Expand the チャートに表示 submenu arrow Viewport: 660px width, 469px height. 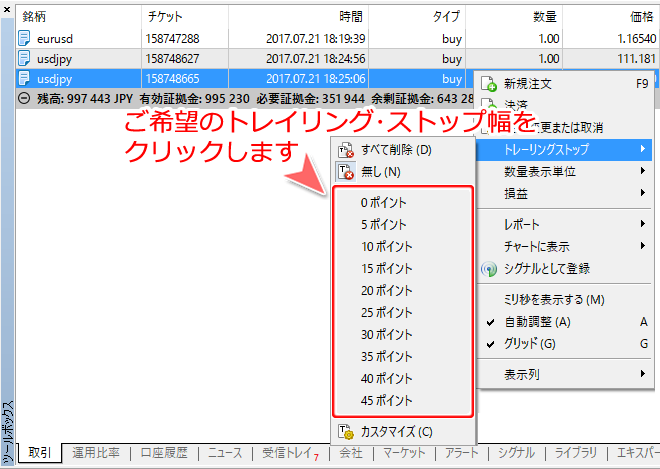(643, 246)
